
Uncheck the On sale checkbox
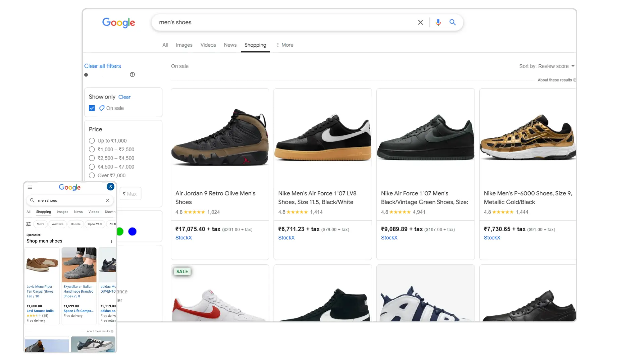point(92,108)
